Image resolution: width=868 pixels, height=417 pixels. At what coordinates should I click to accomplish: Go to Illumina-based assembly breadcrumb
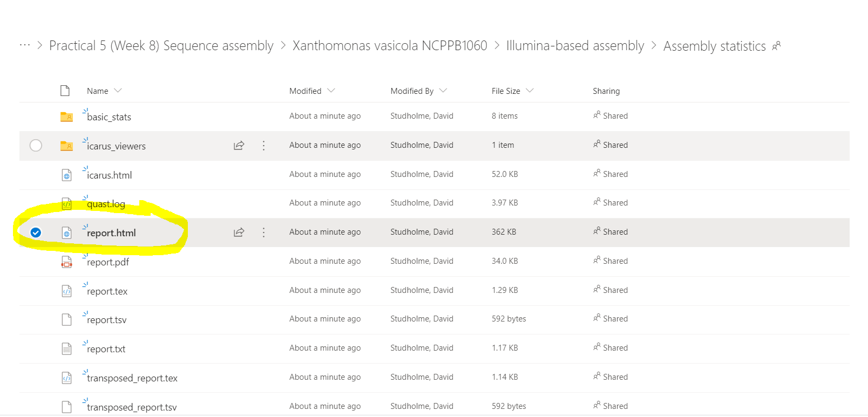[x=575, y=46]
